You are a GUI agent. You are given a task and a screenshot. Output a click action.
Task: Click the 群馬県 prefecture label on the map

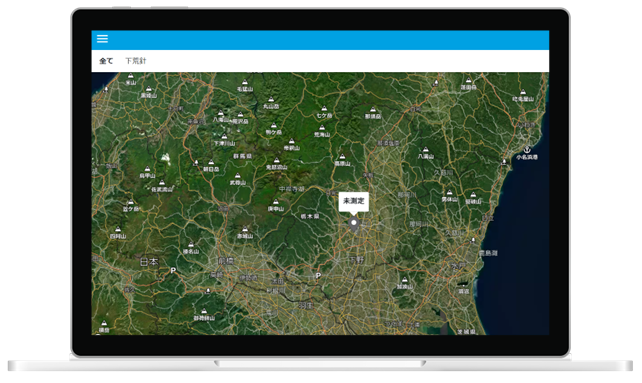[242, 156]
